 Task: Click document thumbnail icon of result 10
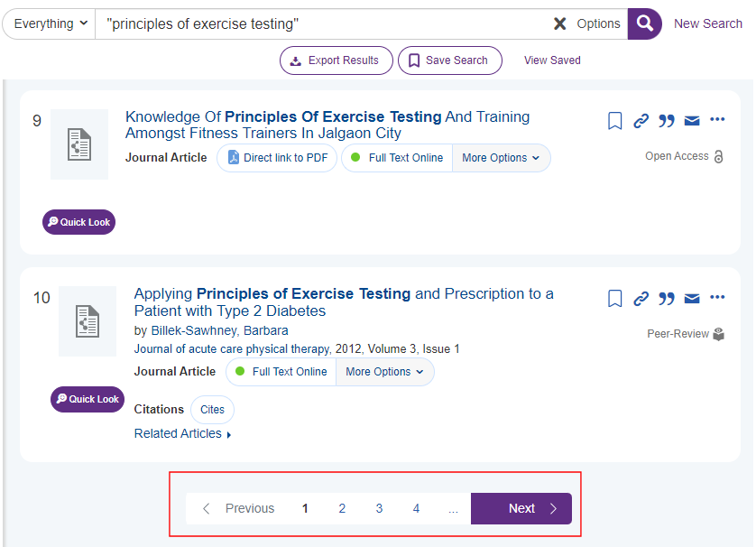coord(88,321)
